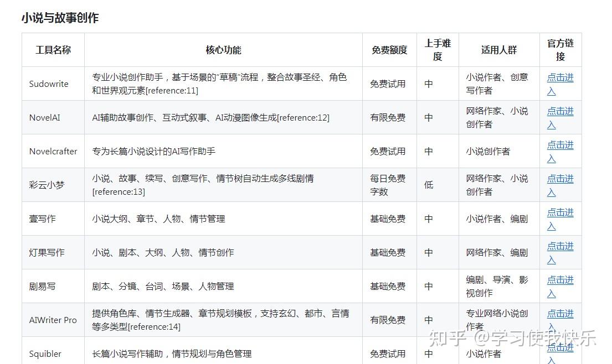The image size is (612, 364).
Task: Click the 工具名称 column header
Action: tap(53, 50)
